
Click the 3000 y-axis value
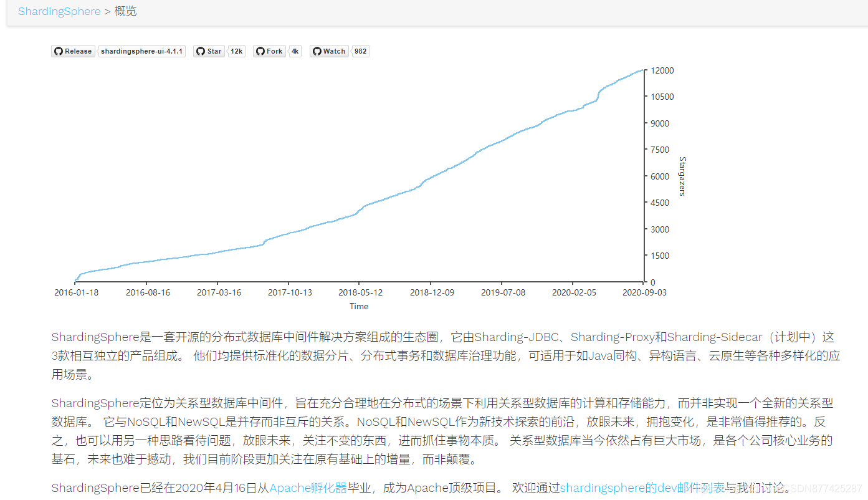click(661, 229)
